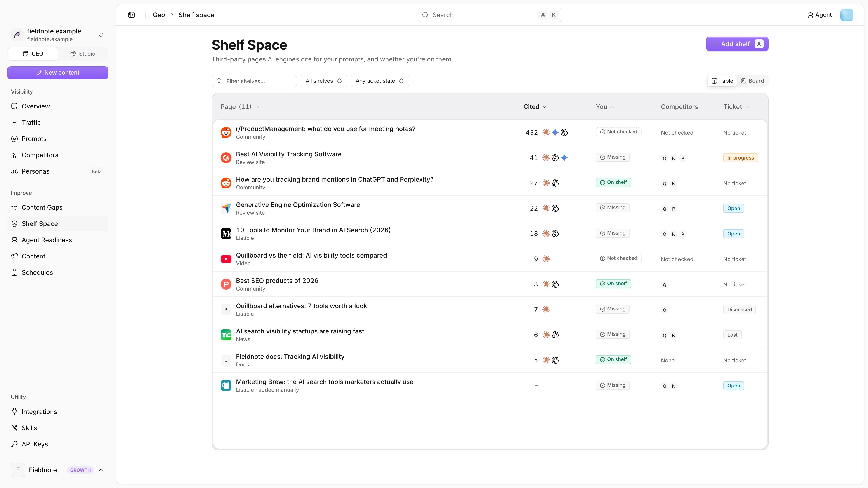The image size is (868, 488).
Task: Go to the Prompts page
Action: tap(58, 139)
